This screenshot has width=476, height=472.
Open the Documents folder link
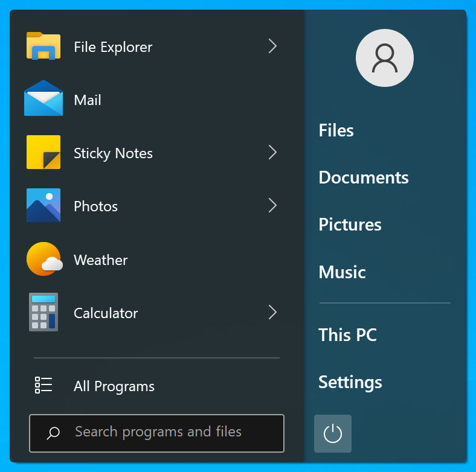364,177
